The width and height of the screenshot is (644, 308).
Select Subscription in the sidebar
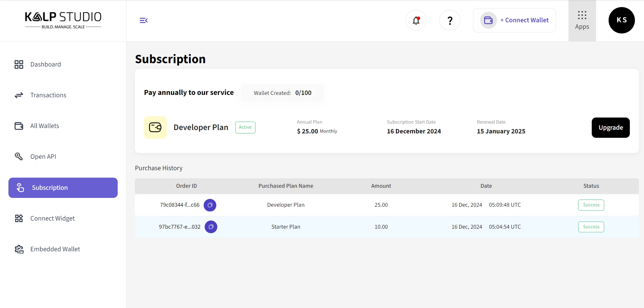pyautogui.click(x=63, y=188)
